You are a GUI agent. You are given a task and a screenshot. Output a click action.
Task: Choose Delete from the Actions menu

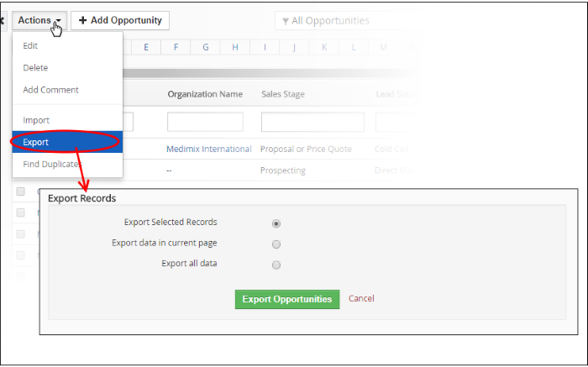pos(35,68)
